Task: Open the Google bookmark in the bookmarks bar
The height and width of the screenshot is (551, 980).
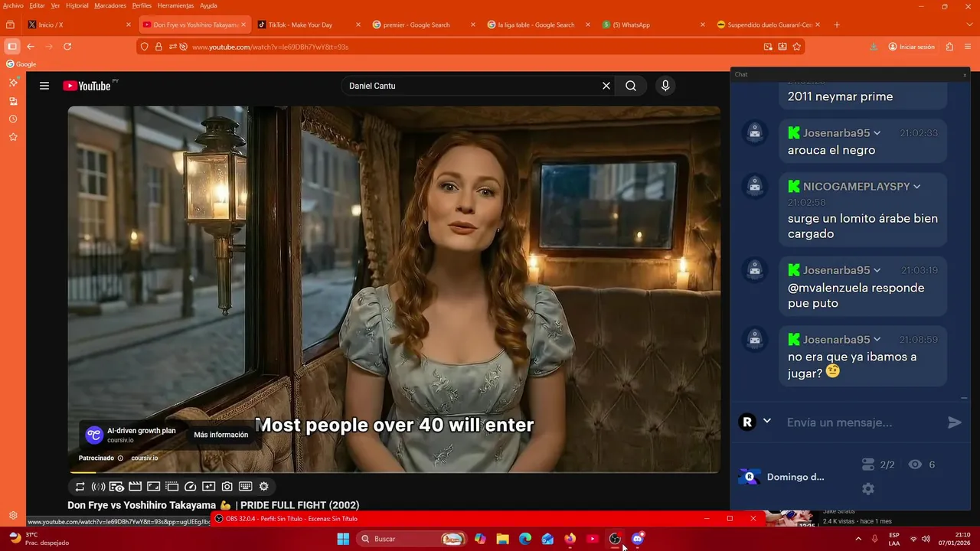Action: (x=21, y=64)
